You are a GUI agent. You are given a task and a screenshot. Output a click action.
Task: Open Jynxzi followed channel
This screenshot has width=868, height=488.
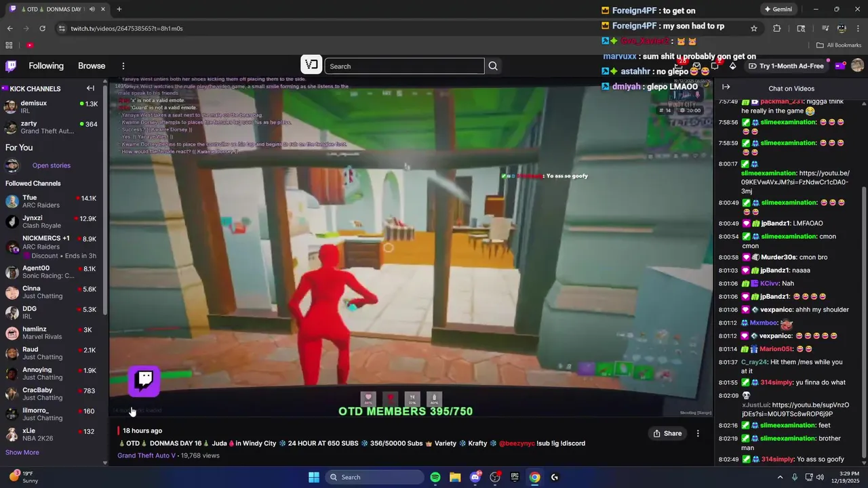point(52,222)
